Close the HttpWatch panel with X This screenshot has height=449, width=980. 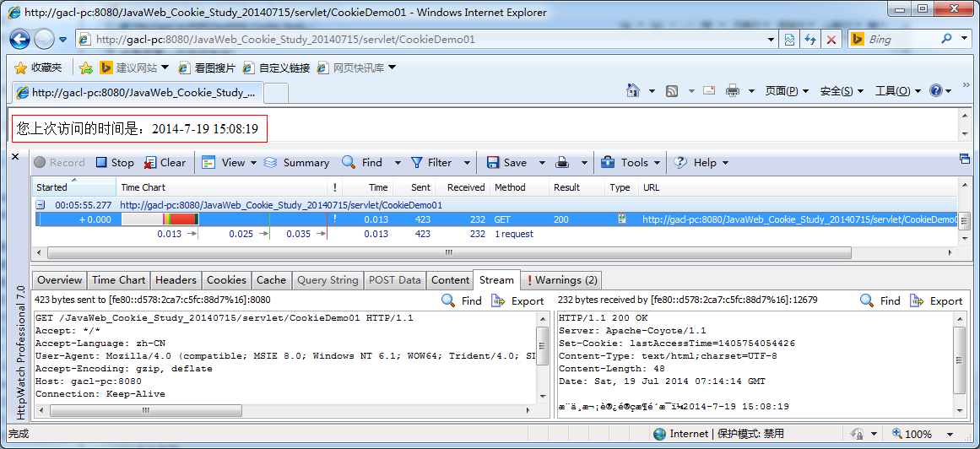coord(16,156)
